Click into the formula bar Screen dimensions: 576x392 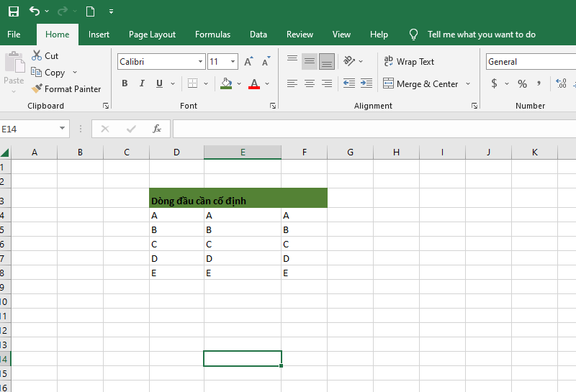(x=374, y=129)
